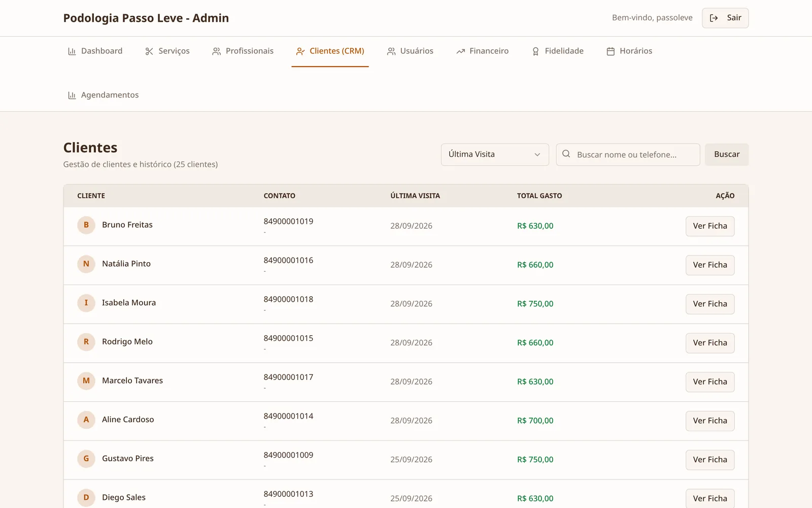Click the Buscar button
This screenshot has width=812, height=508.
click(727, 154)
